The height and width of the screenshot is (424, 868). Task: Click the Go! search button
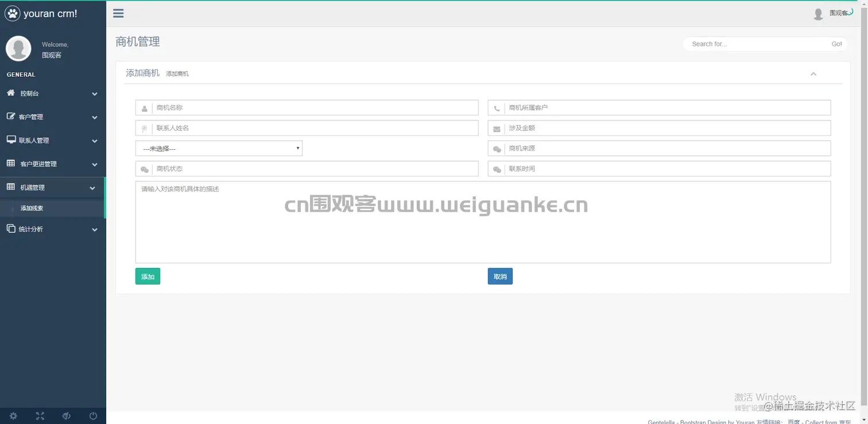coord(837,44)
